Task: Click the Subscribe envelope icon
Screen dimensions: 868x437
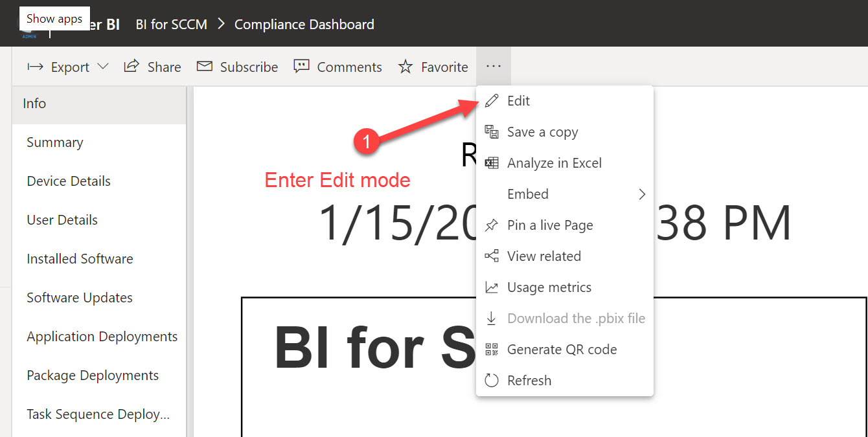Action: [x=205, y=66]
